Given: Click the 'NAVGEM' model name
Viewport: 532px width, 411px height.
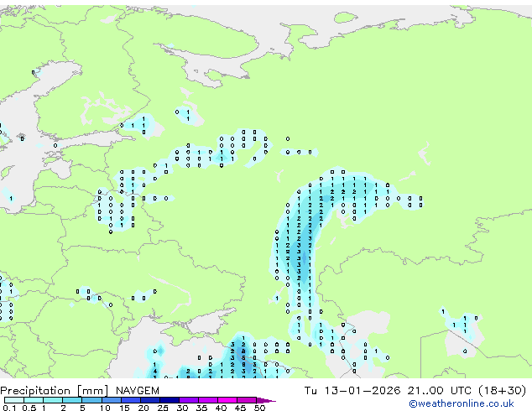Looking at the screenshot, I should 138,391.
